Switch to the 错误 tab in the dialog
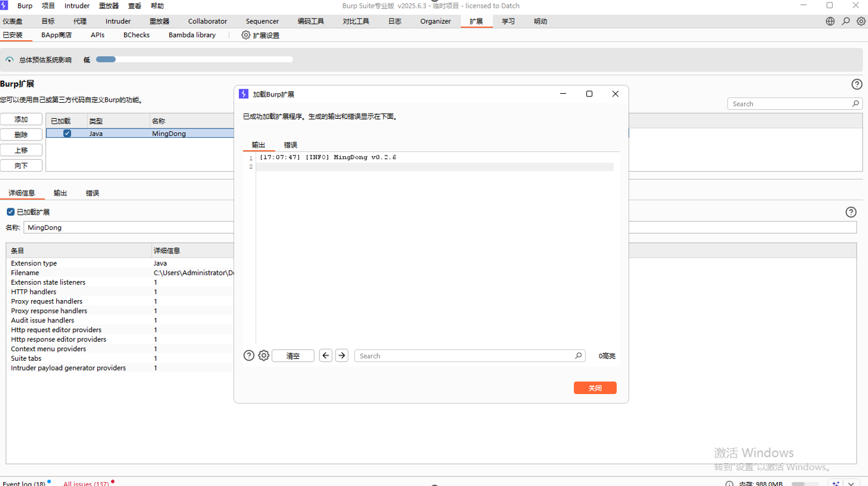Viewport: 868px width, 486px height. tap(290, 145)
